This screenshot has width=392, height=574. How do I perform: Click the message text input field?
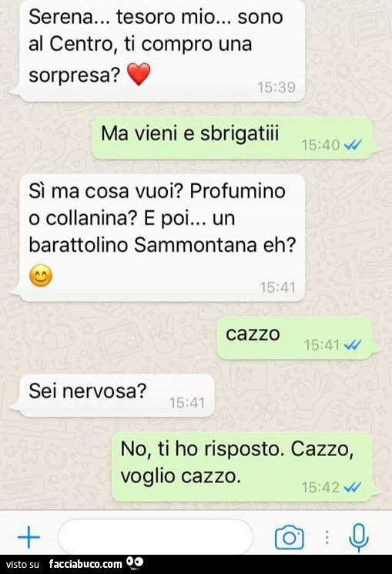tap(156, 536)
